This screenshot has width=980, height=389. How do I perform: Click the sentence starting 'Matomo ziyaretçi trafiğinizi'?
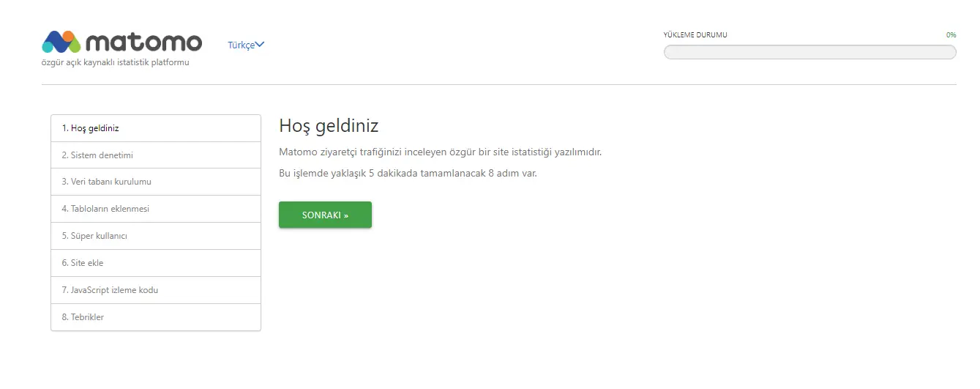coord(440,152)
